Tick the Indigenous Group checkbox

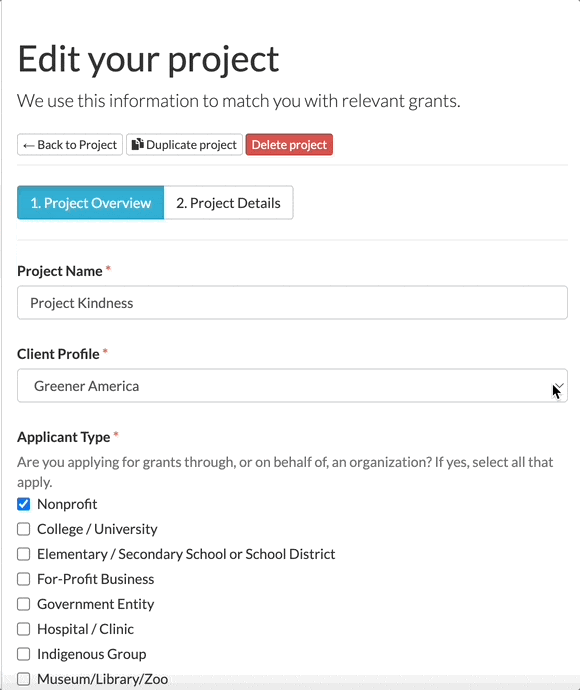click(24, 654)
